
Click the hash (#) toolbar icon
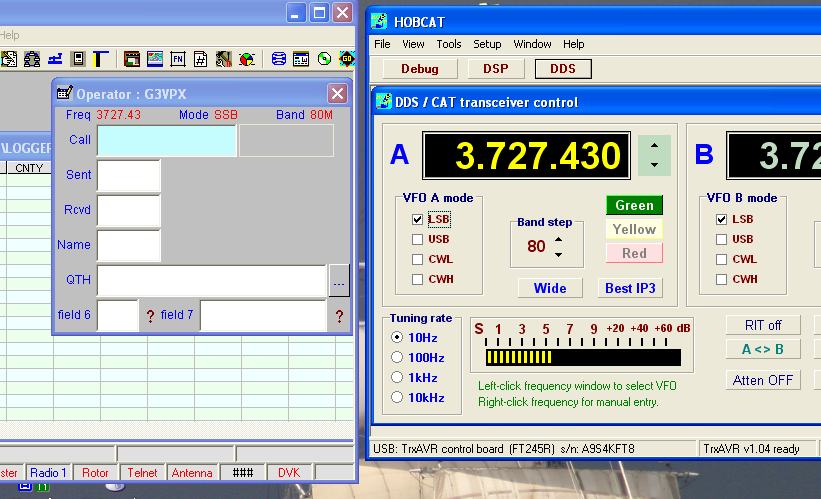click(x=201, y=59)
